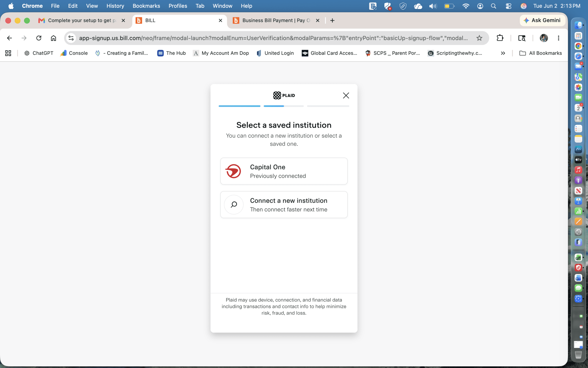This screenshot has width=588, height=368.
Task: Open Numbers from the Dock
Action: pos(578,211)
